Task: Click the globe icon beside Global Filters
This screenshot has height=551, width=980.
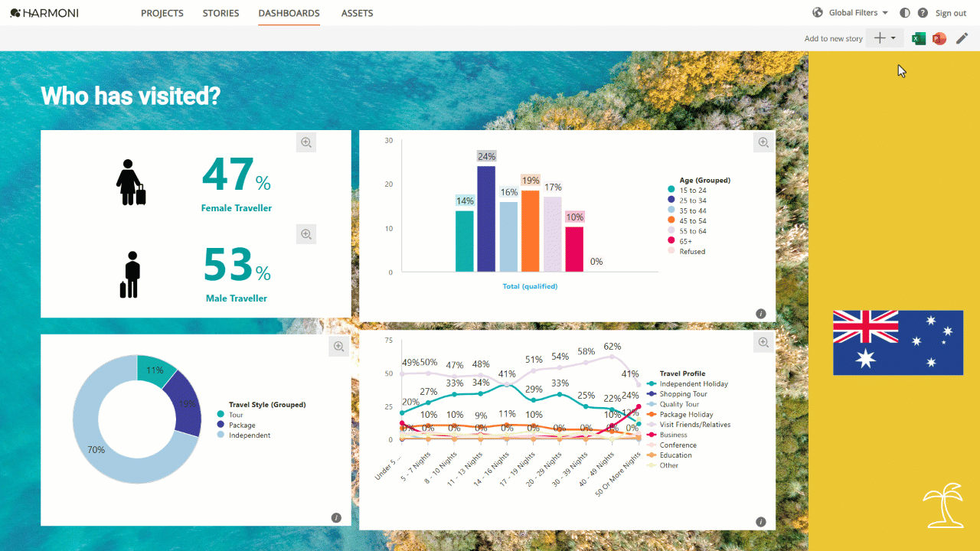Action: (x=818, y=13)
